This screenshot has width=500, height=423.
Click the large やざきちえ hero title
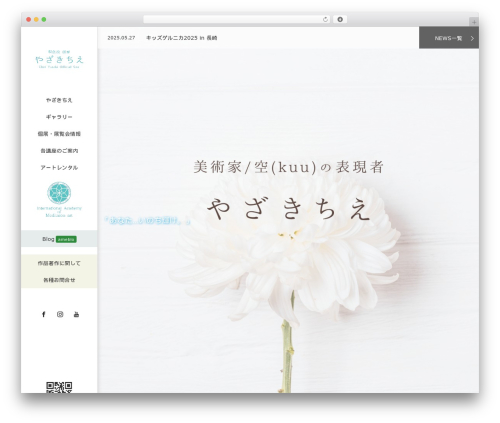pos(289,209)
